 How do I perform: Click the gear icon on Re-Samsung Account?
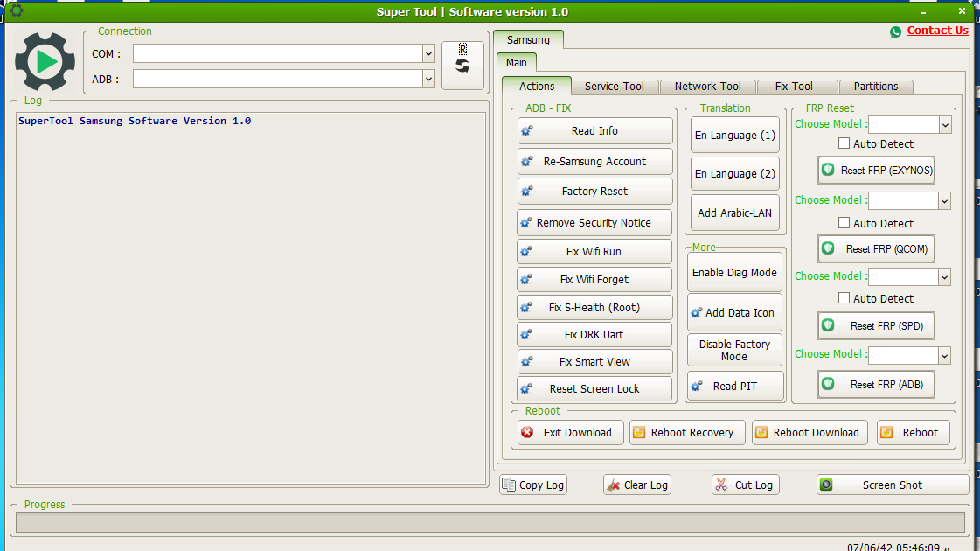tap(527, 161)
